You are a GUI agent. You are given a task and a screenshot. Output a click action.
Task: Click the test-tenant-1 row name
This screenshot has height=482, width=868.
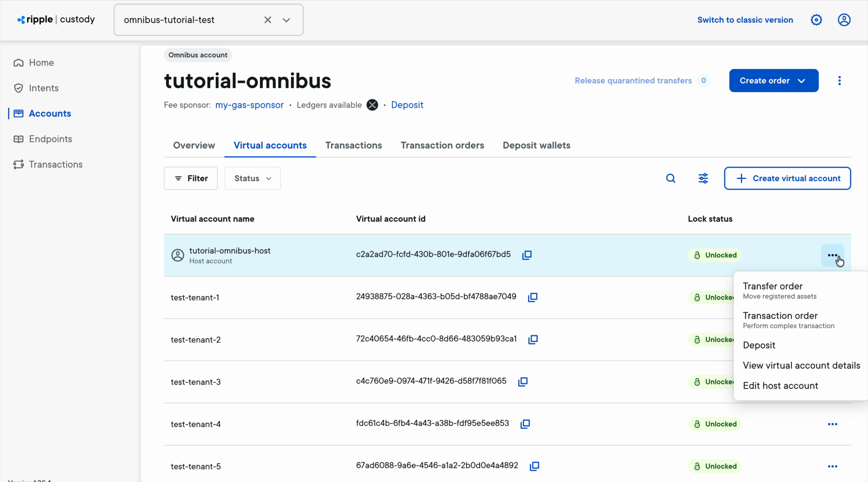tap(195, 297)
